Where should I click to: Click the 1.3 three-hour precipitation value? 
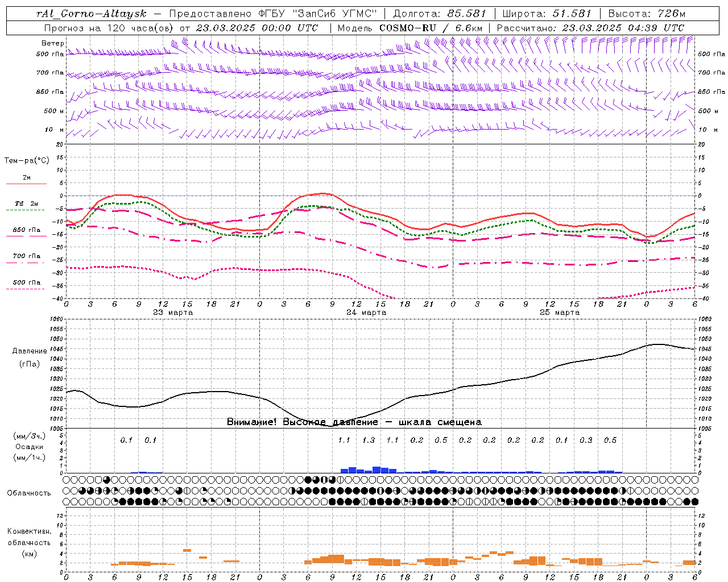pyautogui.click(x=369, y=440)
